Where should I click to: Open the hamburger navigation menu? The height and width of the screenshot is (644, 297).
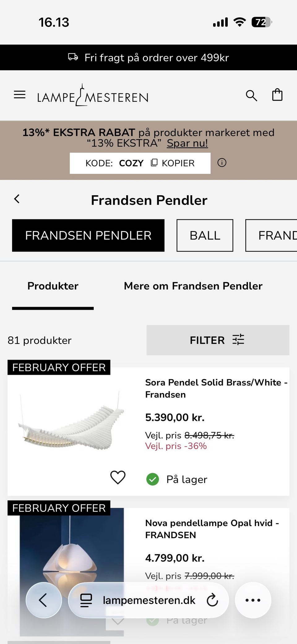pyautogui.click(x=19, y=95)
